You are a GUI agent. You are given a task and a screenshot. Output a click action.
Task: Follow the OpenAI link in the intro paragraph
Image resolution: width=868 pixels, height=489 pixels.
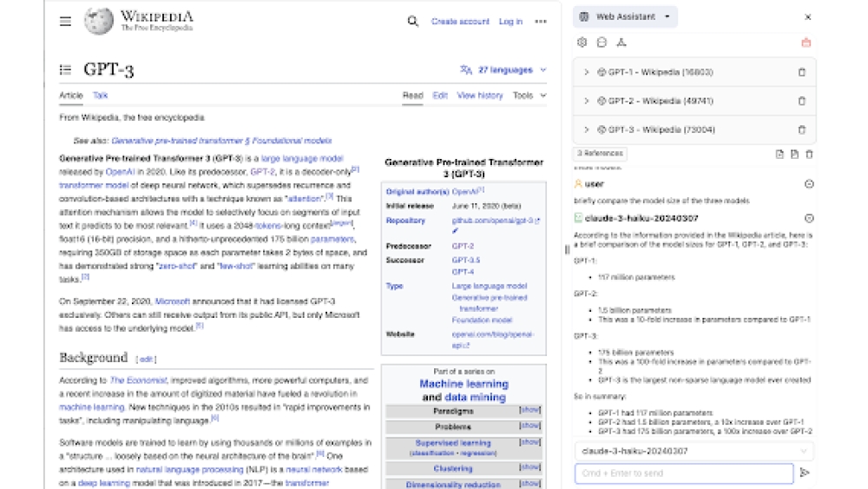click(x=120, y=172)
